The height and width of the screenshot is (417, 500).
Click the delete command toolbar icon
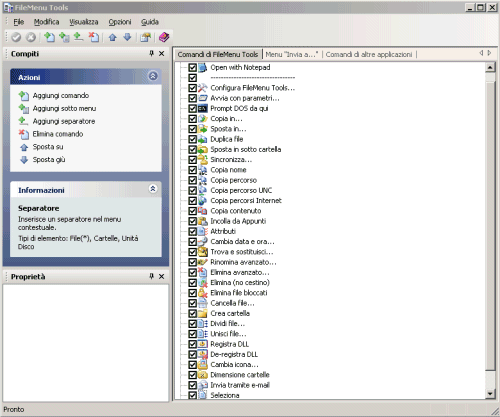click(x=94, y=37)
